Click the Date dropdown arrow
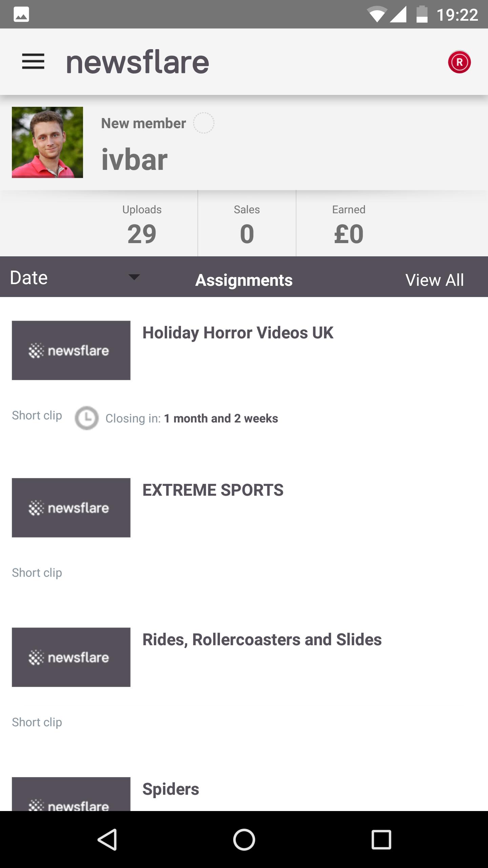Image resolution: width=488 pixels, height=868 pixels. (x=134, y=277)
